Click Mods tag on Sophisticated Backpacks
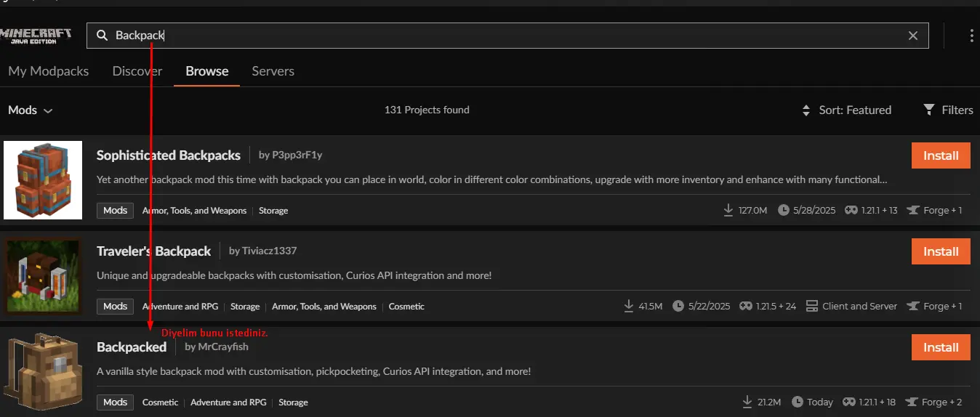Viewport: 980px width, 417px height. pyautogui.click(x=115, y=211)
